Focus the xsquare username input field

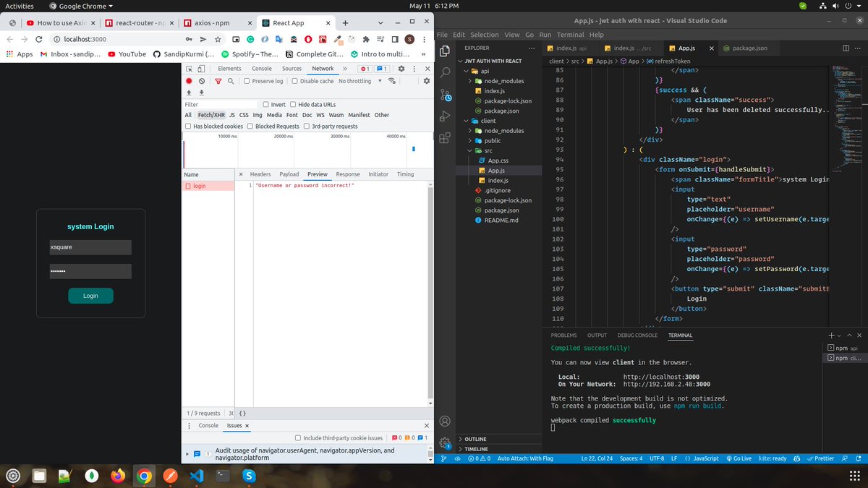(90, 247)
